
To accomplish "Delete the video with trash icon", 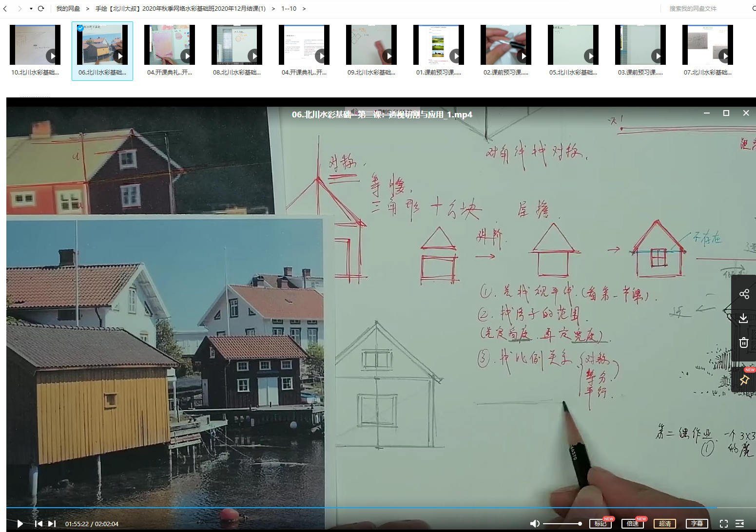I will [744, 342].
